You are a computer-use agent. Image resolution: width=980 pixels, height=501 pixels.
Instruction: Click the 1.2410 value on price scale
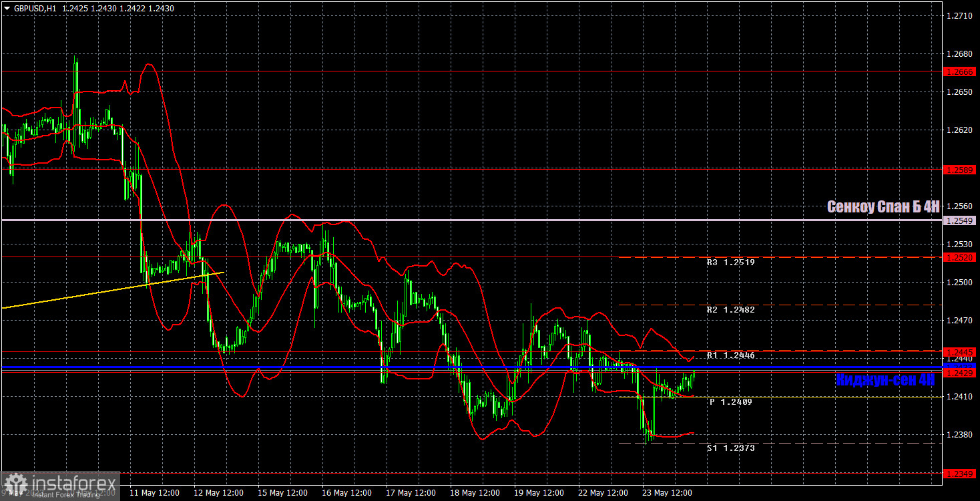click(x=961, y=397)
